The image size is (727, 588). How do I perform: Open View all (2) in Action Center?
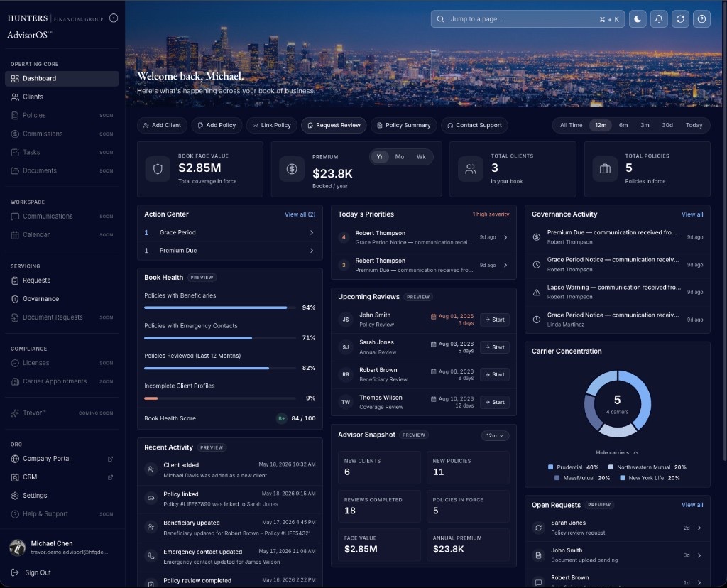[300, 214]
